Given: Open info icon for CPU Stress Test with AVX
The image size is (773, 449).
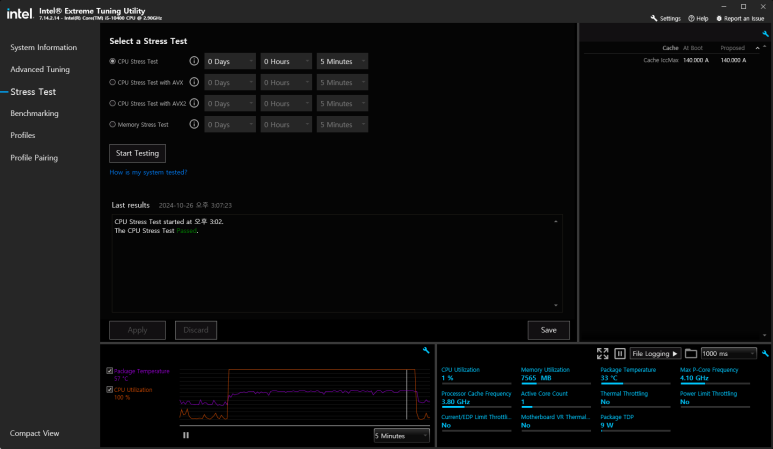Looking at the screenshot, I should (194, 82).
